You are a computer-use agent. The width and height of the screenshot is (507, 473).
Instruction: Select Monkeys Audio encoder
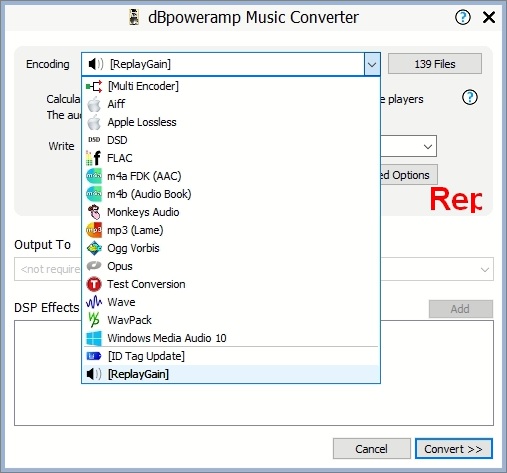(x=231, y=212)
